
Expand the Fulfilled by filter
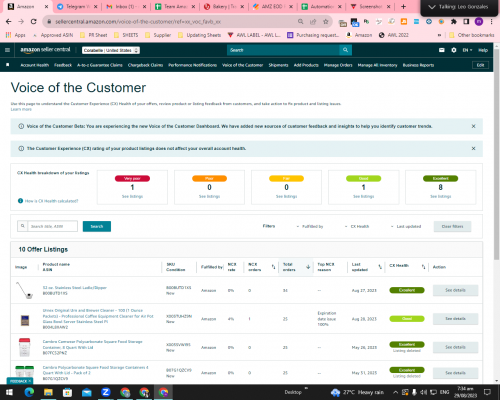click(310, 226)
